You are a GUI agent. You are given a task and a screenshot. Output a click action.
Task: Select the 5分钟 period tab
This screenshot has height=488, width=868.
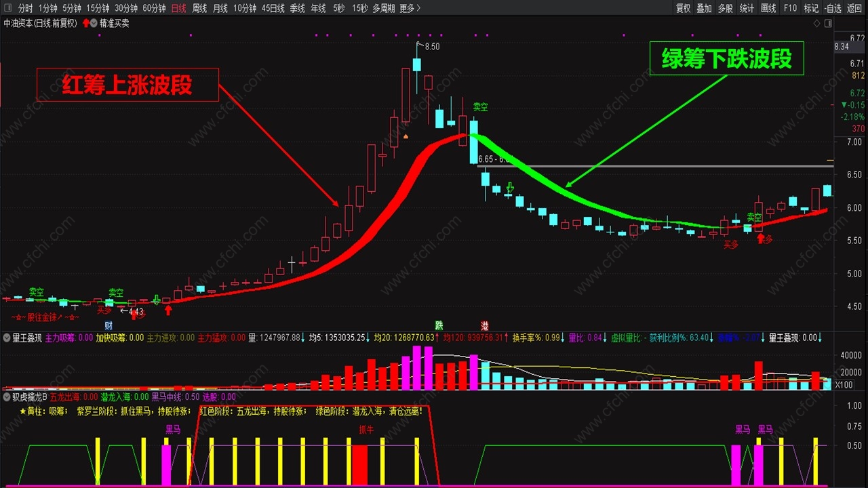click(71, 8)
